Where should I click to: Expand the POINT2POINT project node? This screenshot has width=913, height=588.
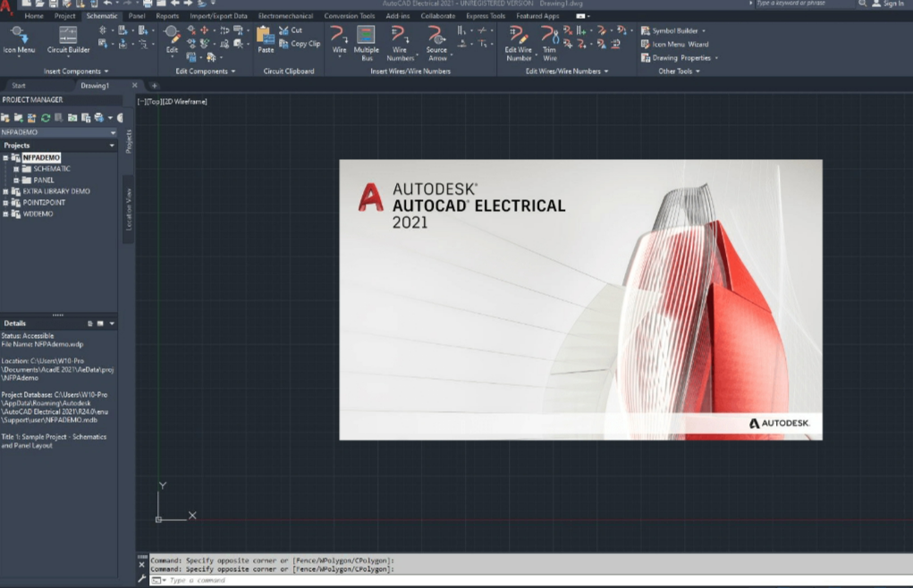pyautogui.click(x=5, y=202)
